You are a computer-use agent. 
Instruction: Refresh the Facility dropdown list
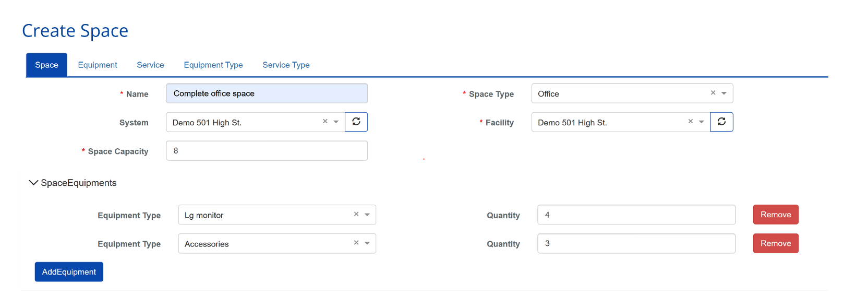[x=721, y=122]
